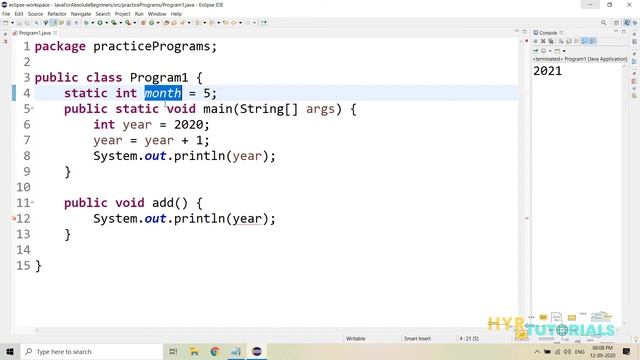Click the Open Perspective icon
The width and height of the screenshot is (640, 360).
point(616,23)
